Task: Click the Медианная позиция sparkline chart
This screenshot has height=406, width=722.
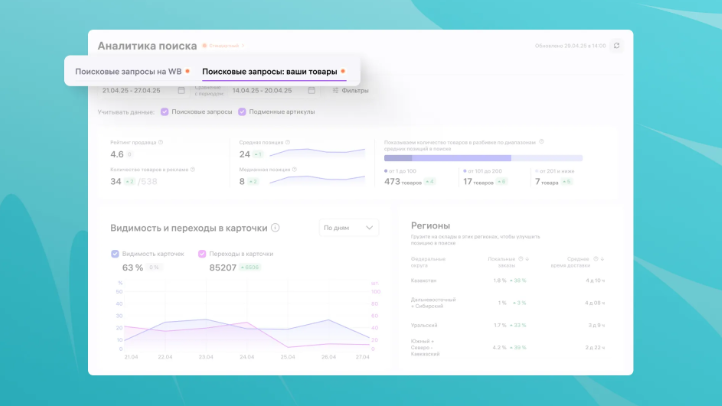Action: pyautogui.click(x=317, y=179)
